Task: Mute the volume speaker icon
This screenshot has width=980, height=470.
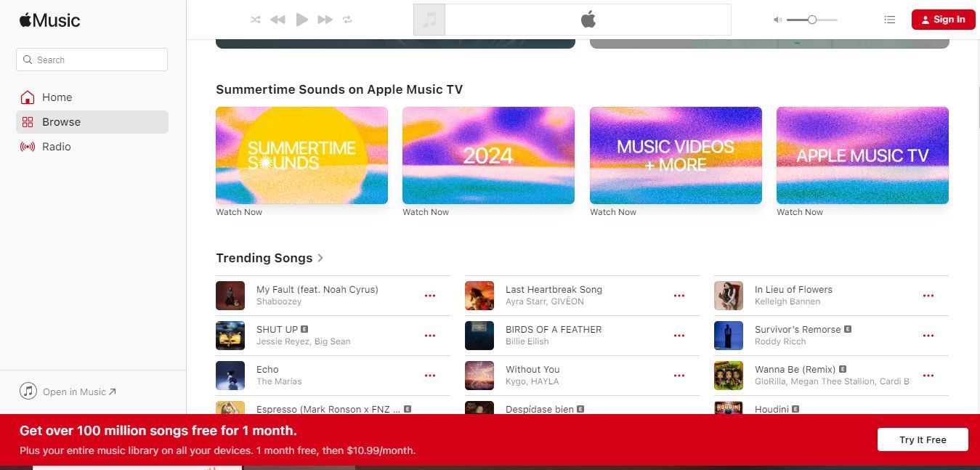Action: 777,20
